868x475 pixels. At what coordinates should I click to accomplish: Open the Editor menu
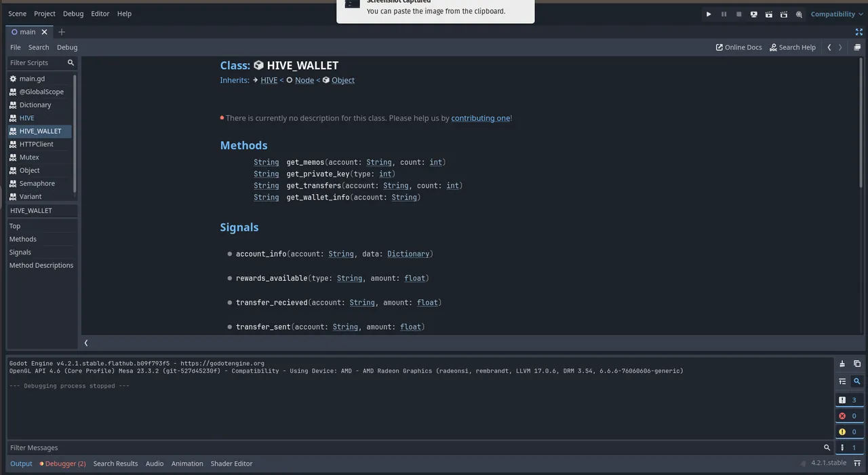pyautogui.click(x=100, y=14)
